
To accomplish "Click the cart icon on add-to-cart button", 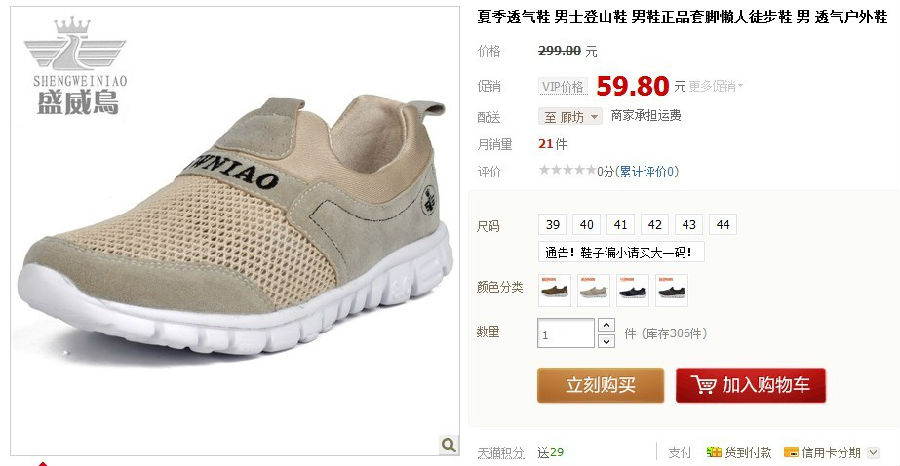I will (703, 385).
